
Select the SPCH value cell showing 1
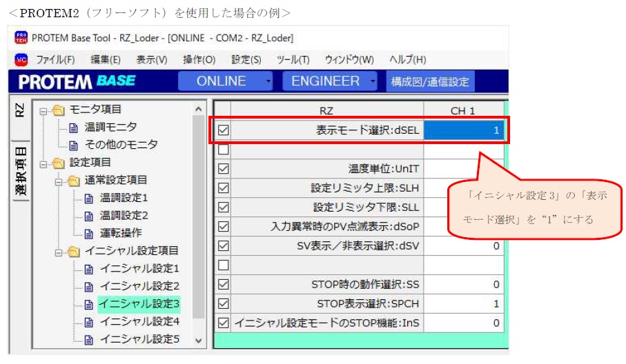[x=464, y=303]
